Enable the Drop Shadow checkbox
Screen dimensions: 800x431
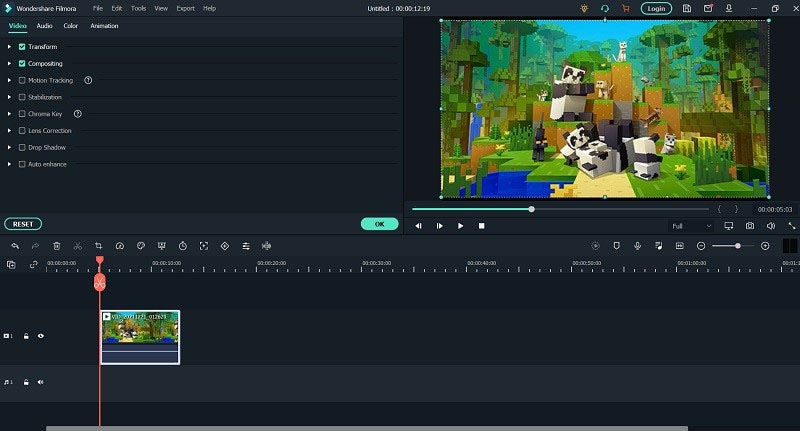coord(22,147)
